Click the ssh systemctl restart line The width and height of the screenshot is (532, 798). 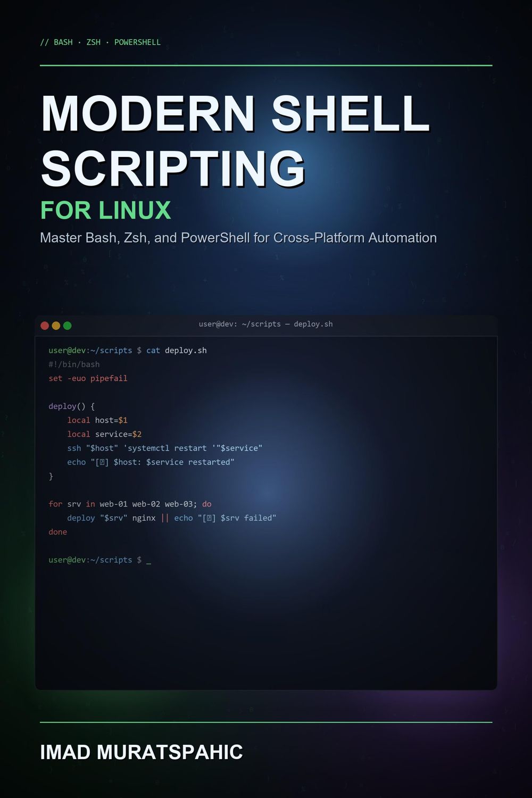[165, 448]
